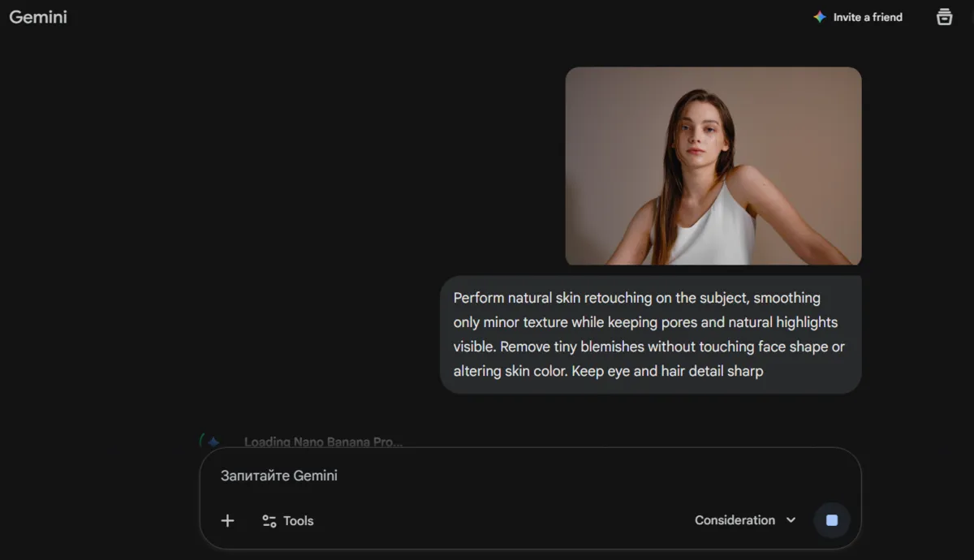Click the Loading Nano Banana Pro text
Screen dimensions: 974x560
[324, 442]
